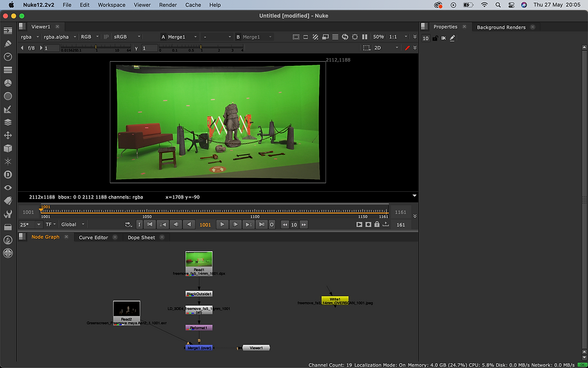Open the Global frame range dropdown
This screenshot has width=588, height=368.
click(73, 225)
